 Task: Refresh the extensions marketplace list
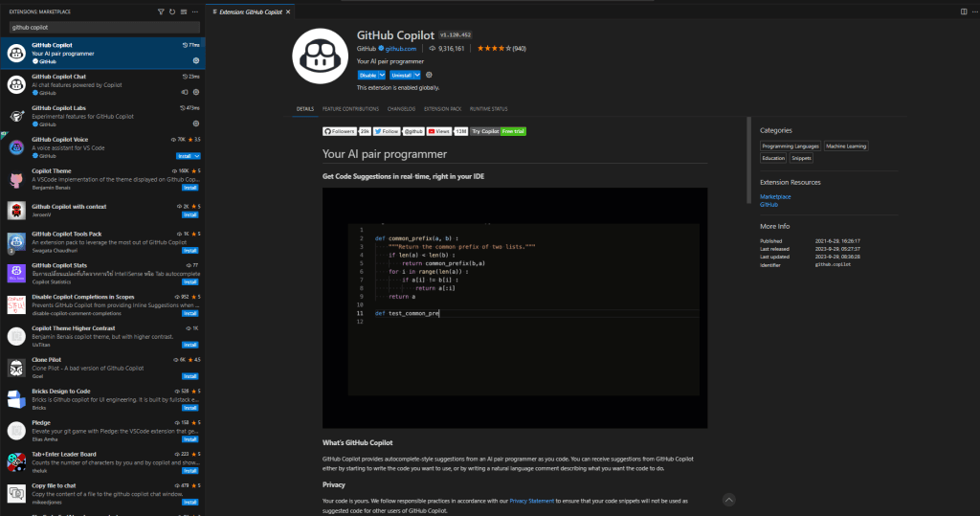(x=172, y=11)
